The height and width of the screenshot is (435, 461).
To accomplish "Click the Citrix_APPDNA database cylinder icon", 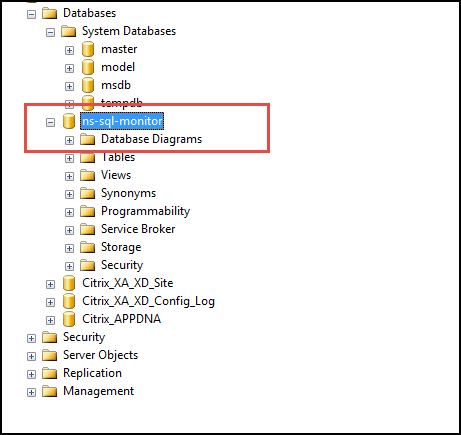I will [69, 319].
